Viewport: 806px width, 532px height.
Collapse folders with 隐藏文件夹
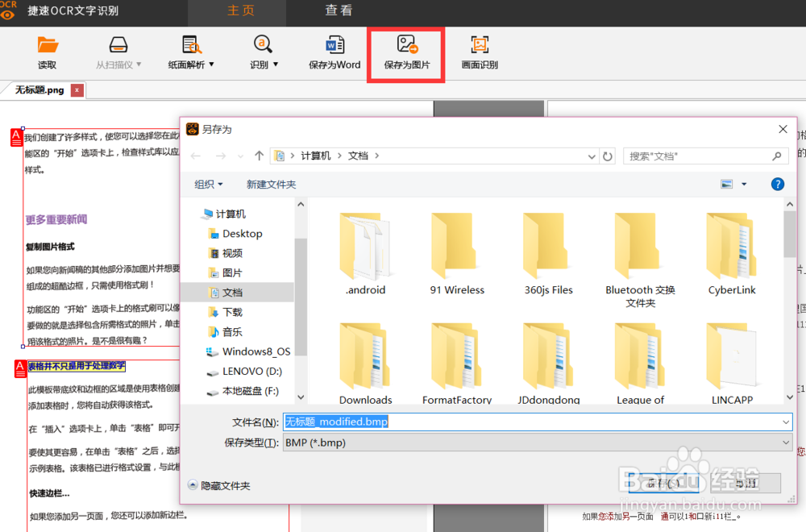(219, 485)
